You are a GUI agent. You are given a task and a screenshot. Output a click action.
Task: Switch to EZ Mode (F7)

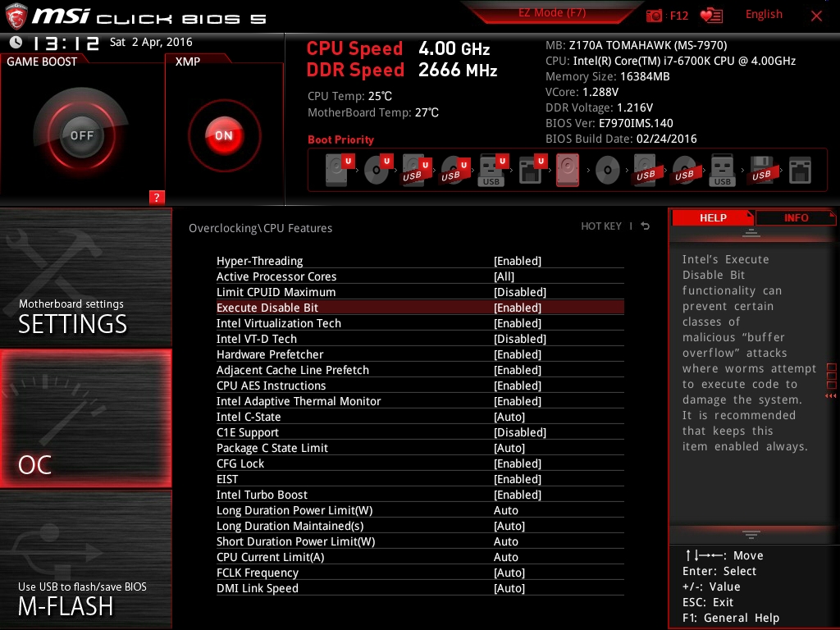coord(552,13)
